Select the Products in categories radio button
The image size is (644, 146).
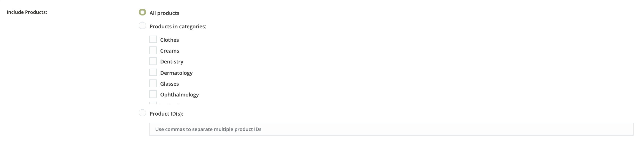[x=142, y=26]
